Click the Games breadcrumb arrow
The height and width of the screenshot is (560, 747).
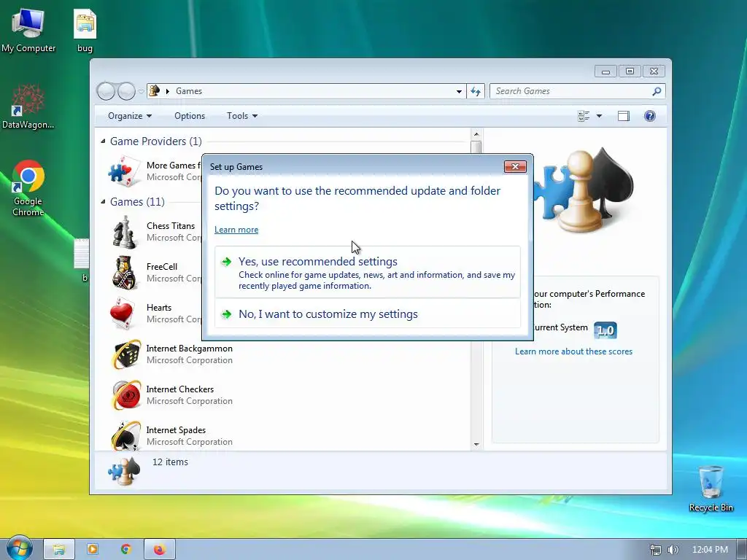click(x=167, y=91)
